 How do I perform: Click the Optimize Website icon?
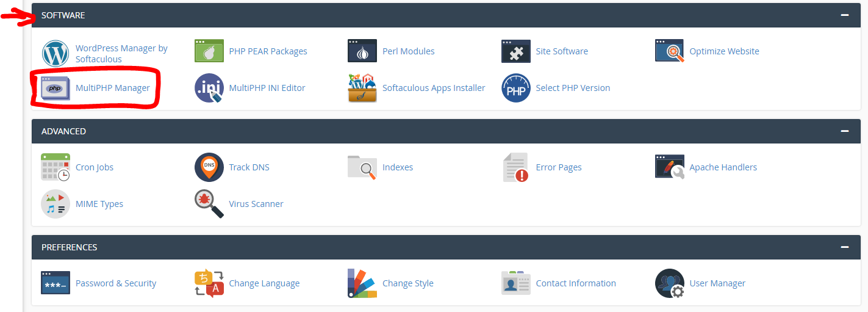click(670, 51)
